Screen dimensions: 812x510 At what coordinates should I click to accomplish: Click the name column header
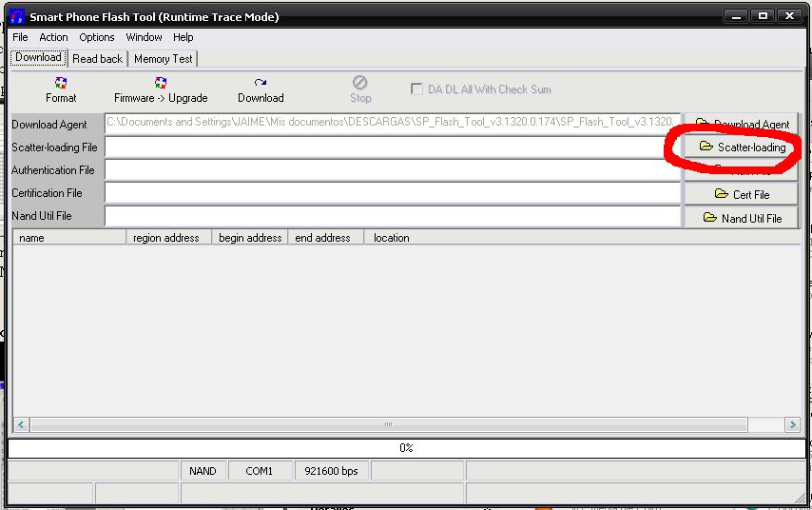69,237
